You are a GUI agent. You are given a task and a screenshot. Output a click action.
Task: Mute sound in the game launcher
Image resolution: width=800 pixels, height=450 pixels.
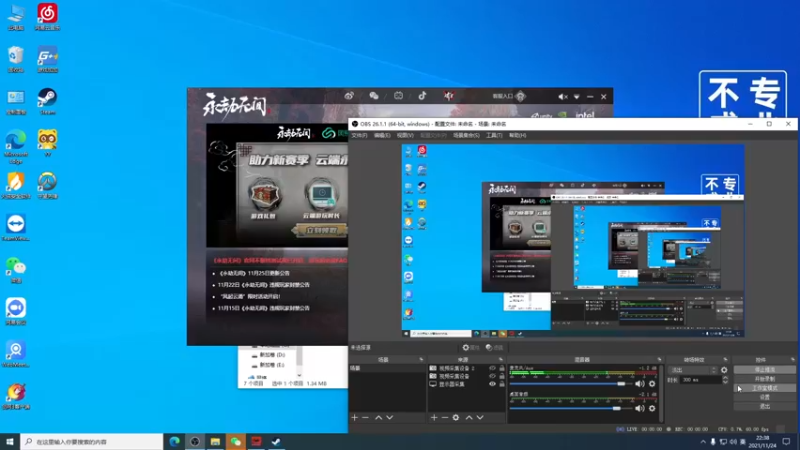[562, 96]
